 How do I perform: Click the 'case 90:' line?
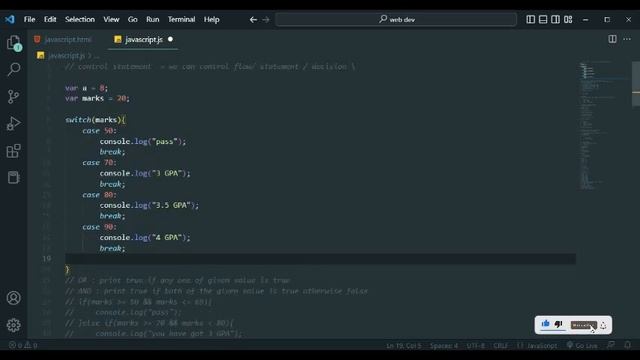(99, 227)
